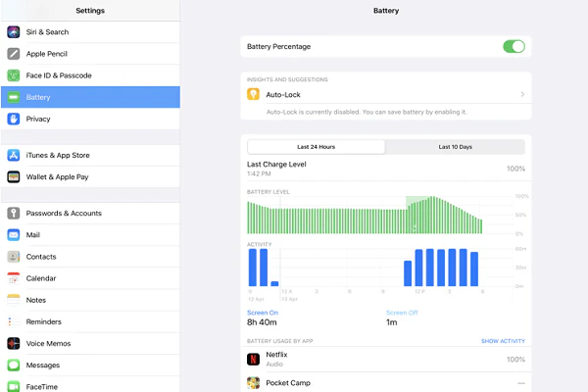Open Apple Pencil settings
The width and height of the screenshot is (588, 392).
coord(90,54)
